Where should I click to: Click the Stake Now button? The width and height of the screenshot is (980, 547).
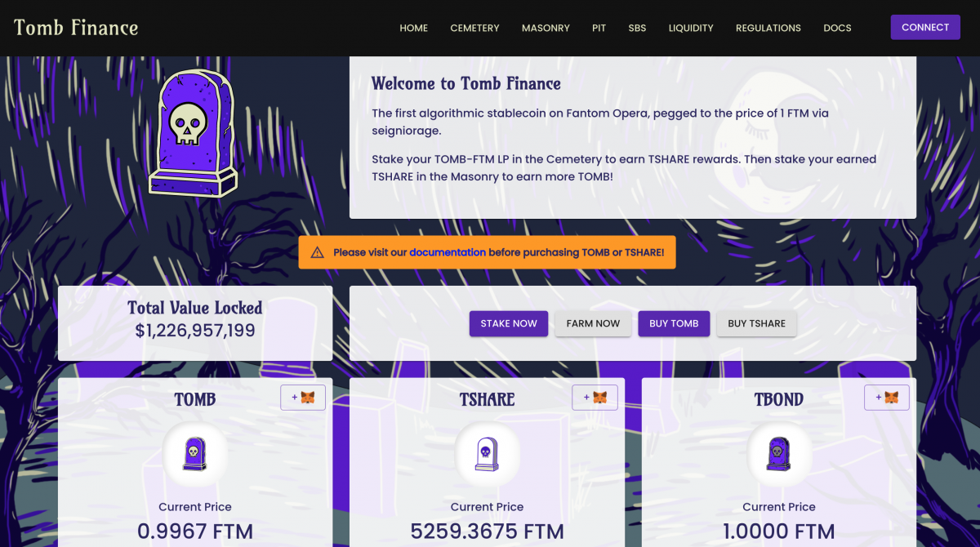[509, 323]
